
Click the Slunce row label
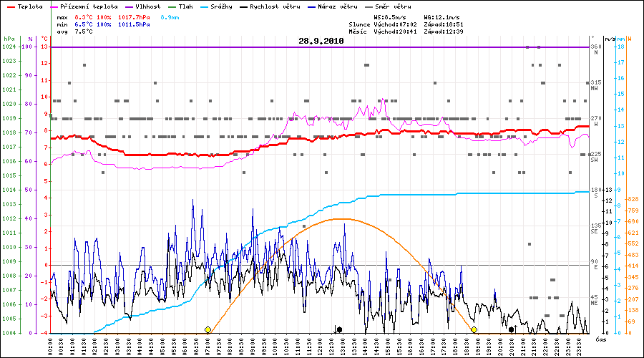360,24
